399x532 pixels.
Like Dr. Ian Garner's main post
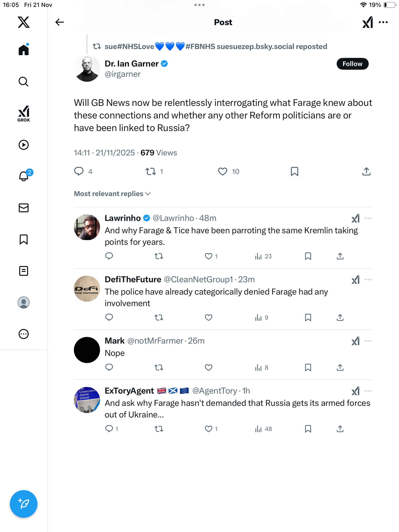pos(223,171)
